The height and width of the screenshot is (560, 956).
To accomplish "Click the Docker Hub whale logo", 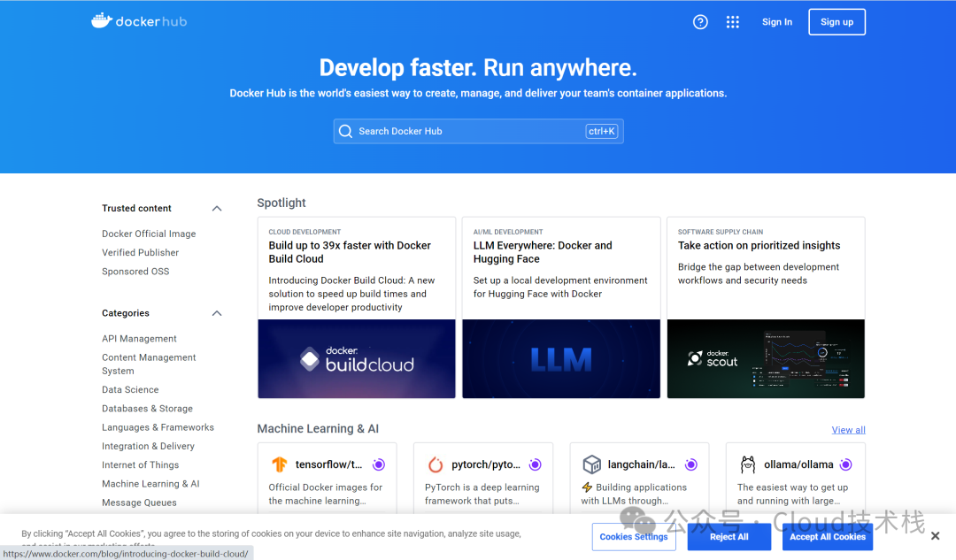I will point(139,21).
